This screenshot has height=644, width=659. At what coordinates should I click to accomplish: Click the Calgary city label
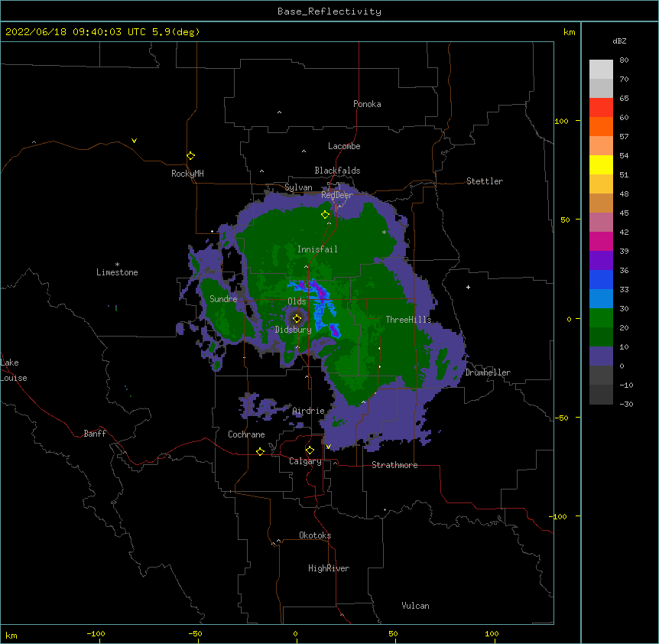pyautogui.click(x=306, y=461)
